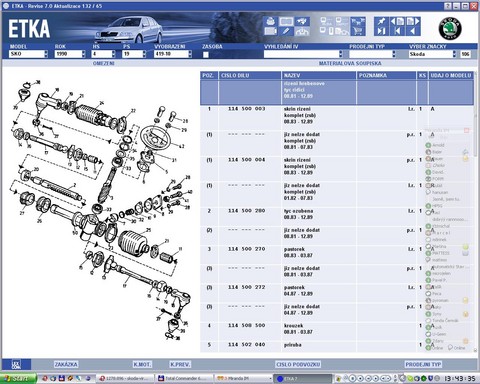Click the pencil edit icon in the toolbar
Image resolution: width=480 pixels, height=384 pixels.
(286, 31)
